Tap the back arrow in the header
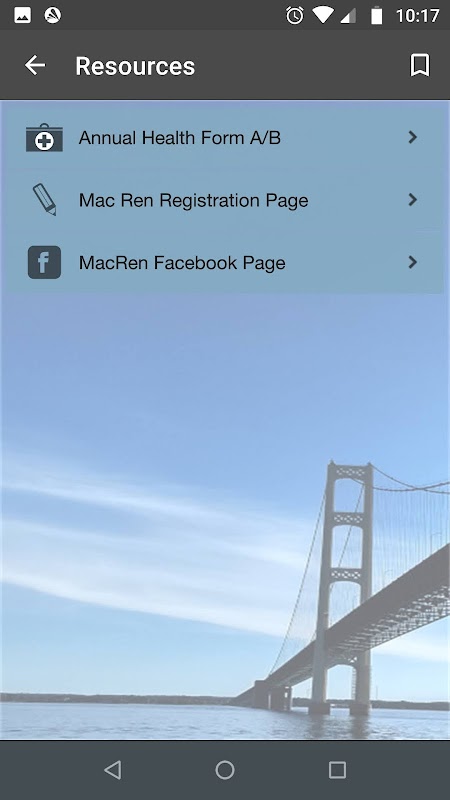The height and width of the screenshot is (800, 450). click(35, 65)
